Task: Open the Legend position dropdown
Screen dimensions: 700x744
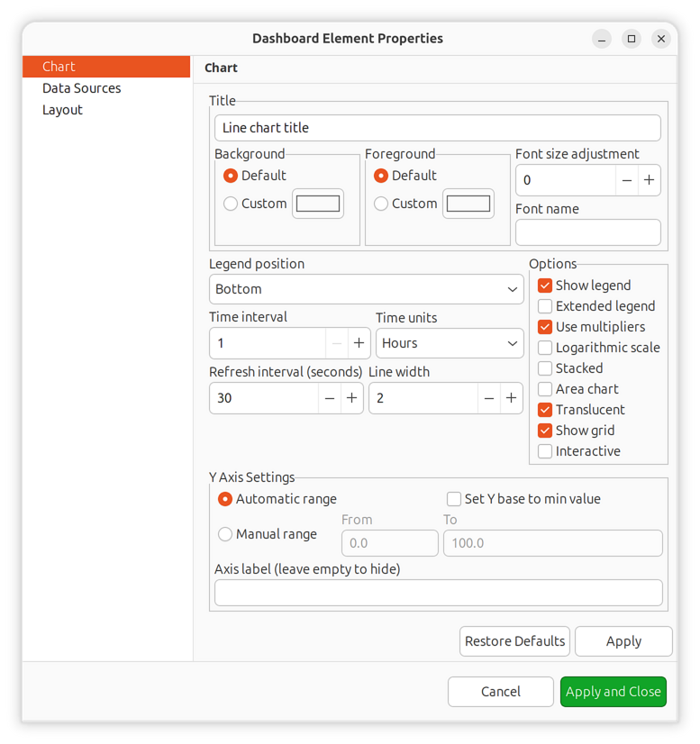Action: click(x=366, y=289)
